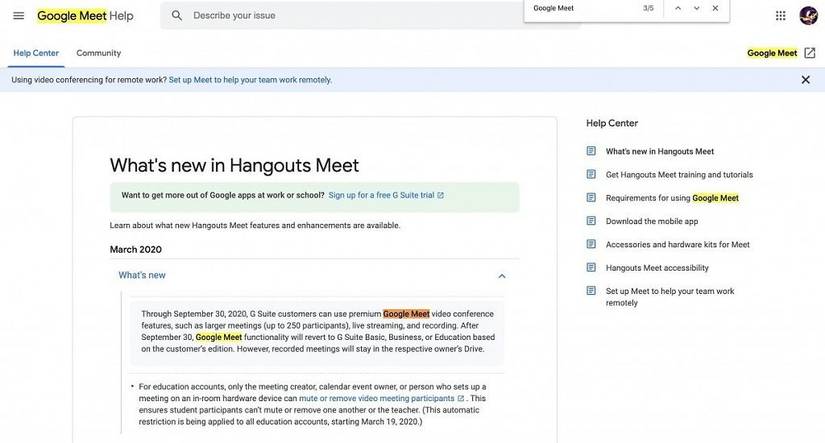This screenshot has height=443, width=825.
Task: Click article icon beside Download the mobile app
Action: point(591,220)
